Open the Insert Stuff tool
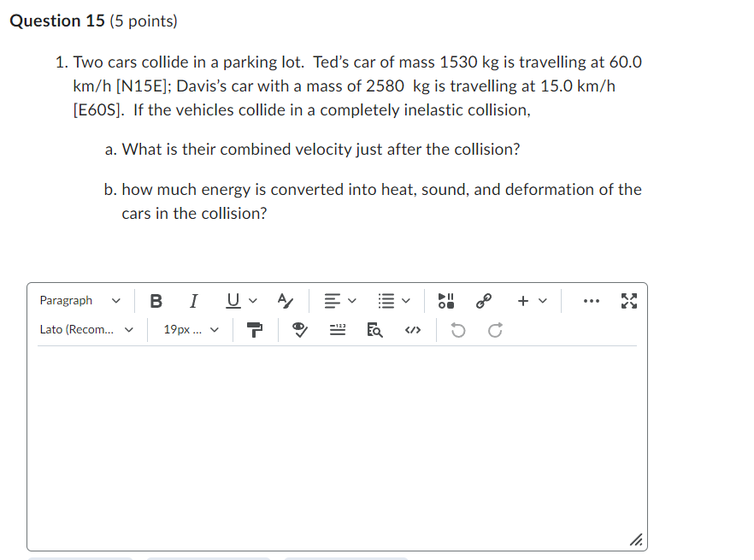The height and width of the screenshot is (560, 754). pyautogui.click(x=444, y=300)
